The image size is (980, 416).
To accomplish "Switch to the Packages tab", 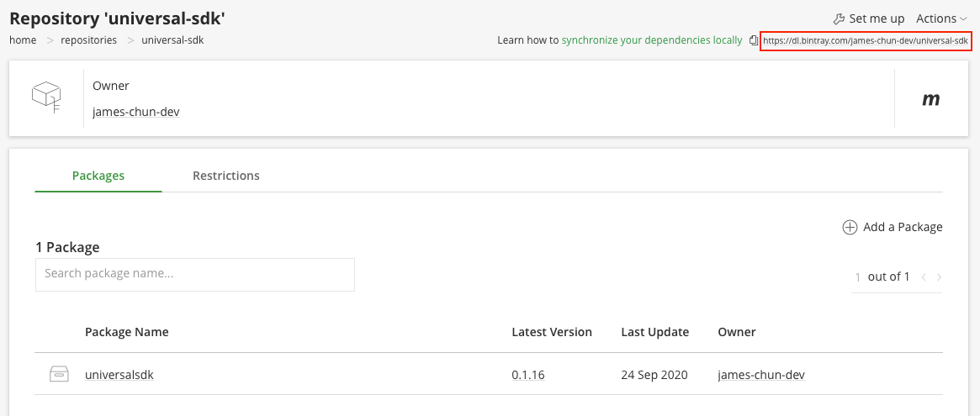I will coord(98,176).
